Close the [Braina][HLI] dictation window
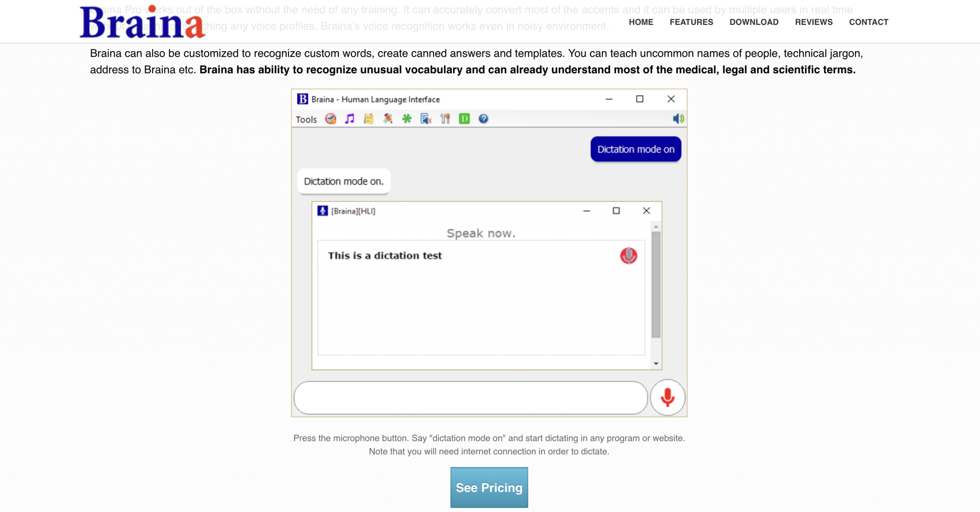The height and width of the screenshot is (512, 980). tap(646, 211)
